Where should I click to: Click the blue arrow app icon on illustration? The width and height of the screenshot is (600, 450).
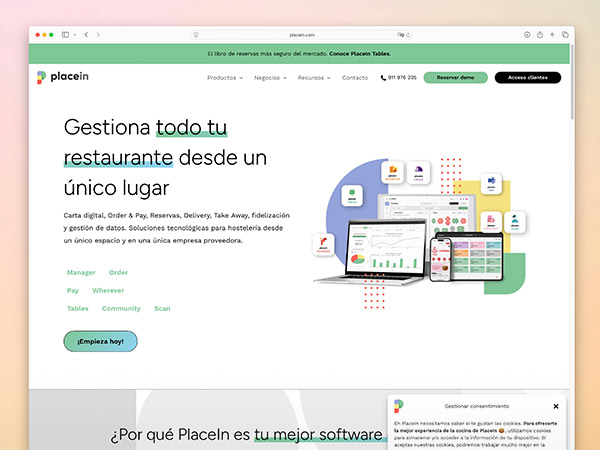[491, 183]
